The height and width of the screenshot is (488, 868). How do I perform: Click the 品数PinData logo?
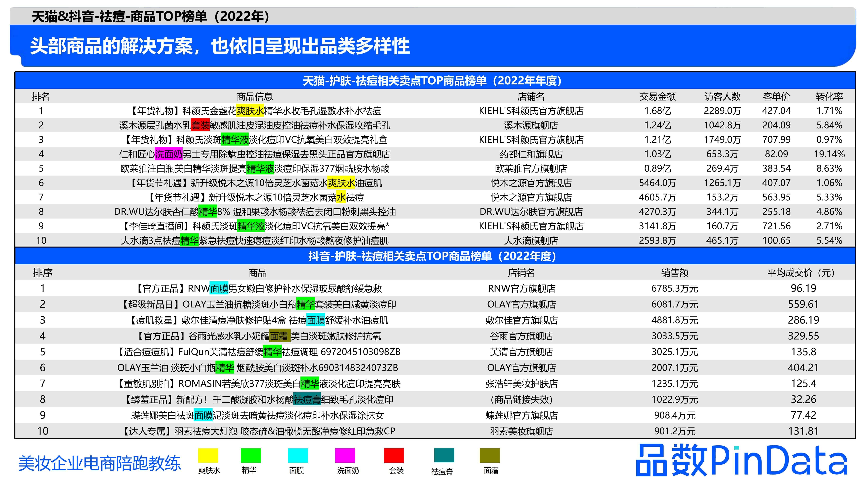(741, 460)
